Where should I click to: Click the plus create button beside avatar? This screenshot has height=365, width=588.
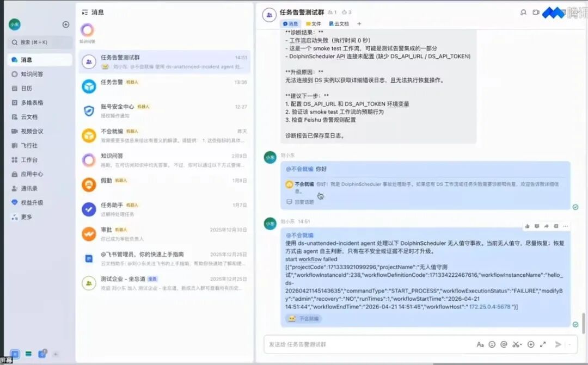click(66, 24)
